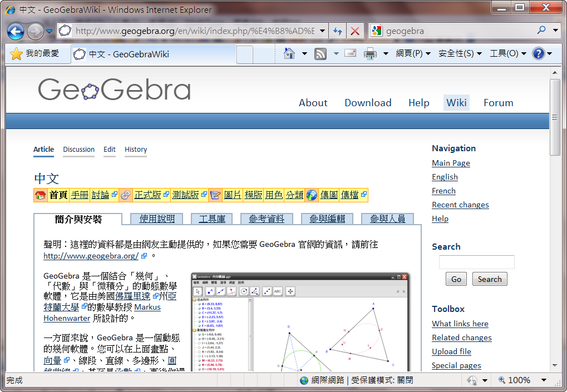Run the search with the magnifier icon
This screenshot has height=392, width=567.
[x=541, y=31]
